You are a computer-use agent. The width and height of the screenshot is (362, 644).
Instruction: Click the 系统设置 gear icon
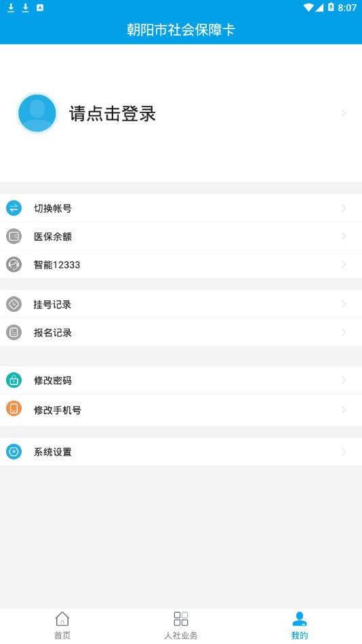coord(14,451)
